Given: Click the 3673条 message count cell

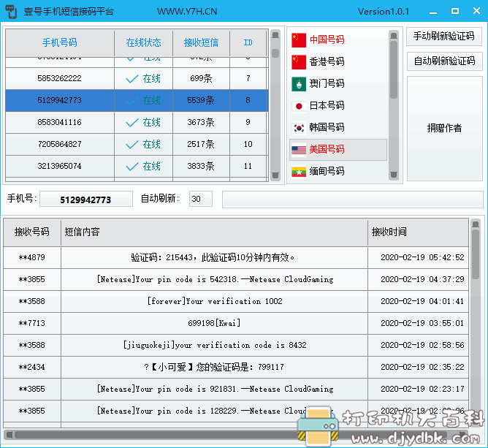Looking at the screenshot, I should click(x=201, y=122).
